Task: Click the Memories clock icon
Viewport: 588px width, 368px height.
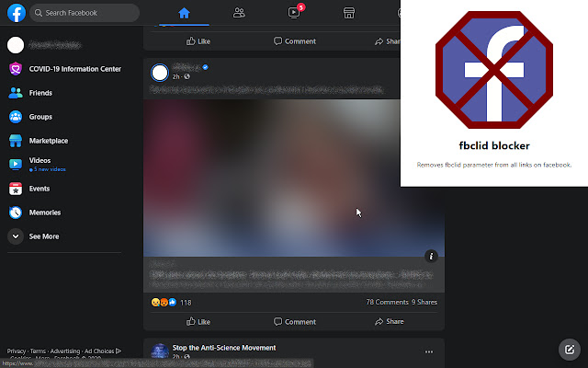Action: (x=16, y=213)
